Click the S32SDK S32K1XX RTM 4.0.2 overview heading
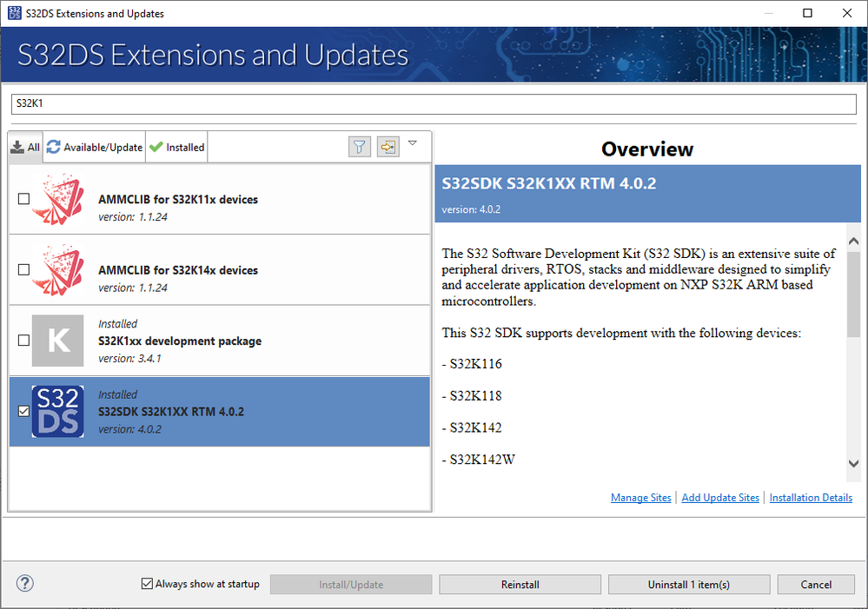Image resolution: width=868 pixels, height=609 pixels. point(548,183)
